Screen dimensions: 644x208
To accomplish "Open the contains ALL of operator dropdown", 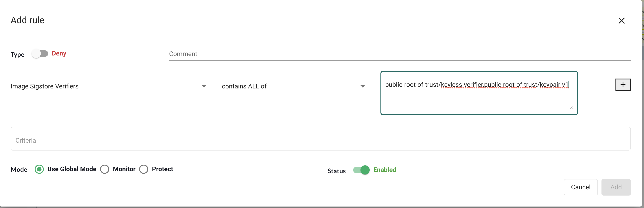I will pos(294,86).
